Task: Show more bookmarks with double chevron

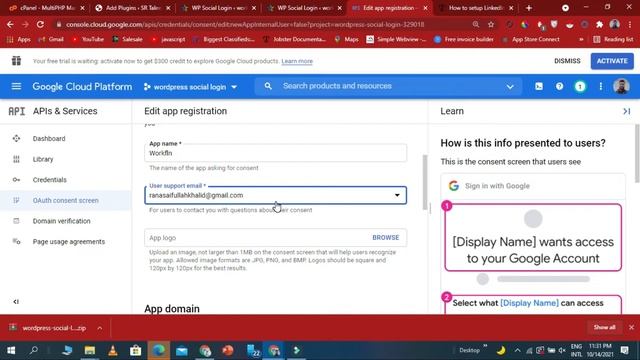Action: [581, 40]
